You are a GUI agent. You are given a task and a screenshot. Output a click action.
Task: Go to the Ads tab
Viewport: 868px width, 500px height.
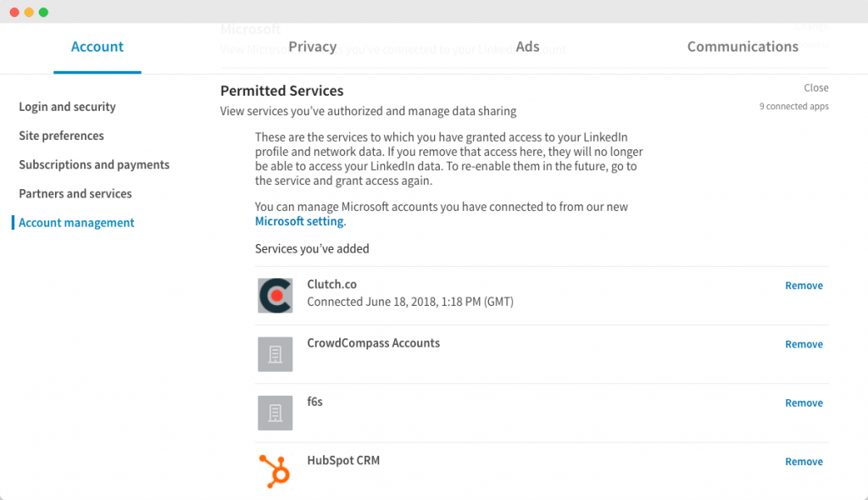click(527, 47)
